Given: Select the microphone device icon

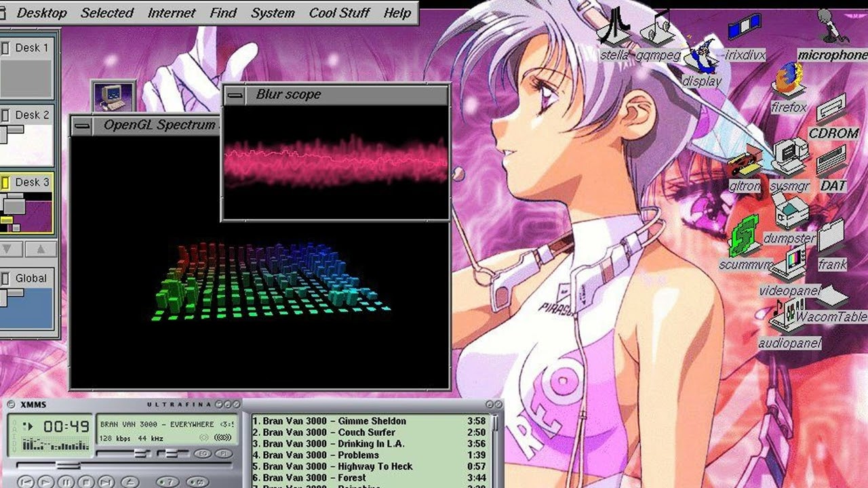Looking at the screenshot, I should [833, 35].
